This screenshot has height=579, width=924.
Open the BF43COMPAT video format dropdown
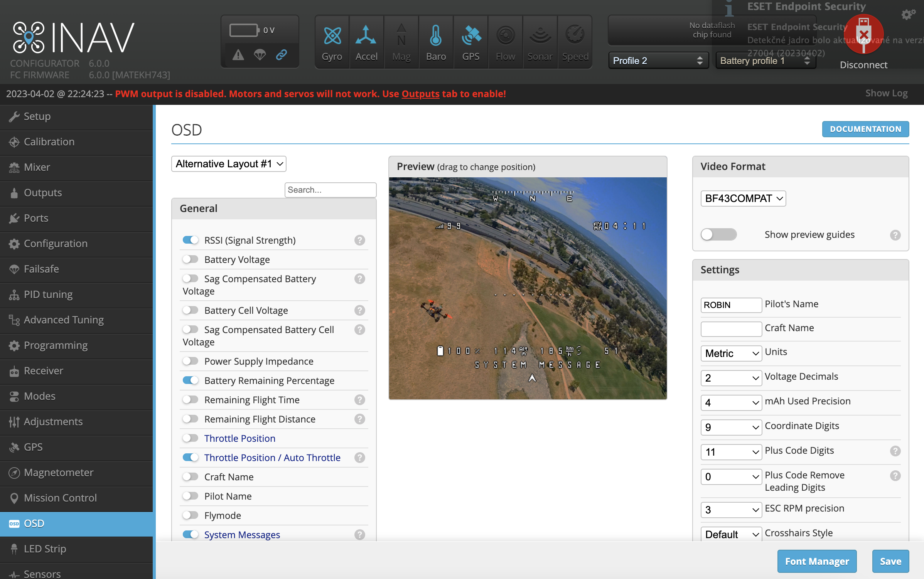click(x=743, y=199)
